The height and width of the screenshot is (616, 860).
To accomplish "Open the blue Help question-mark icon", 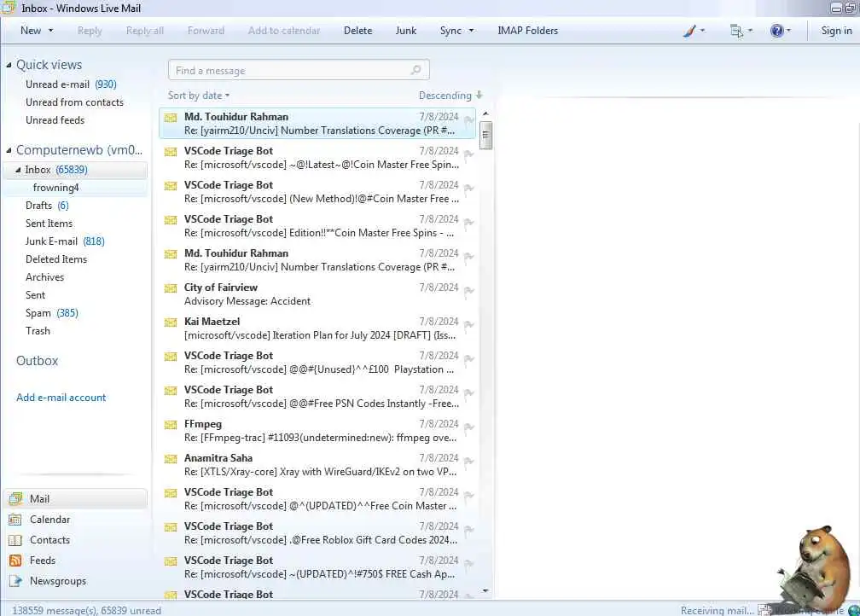I will pos(776,31).
